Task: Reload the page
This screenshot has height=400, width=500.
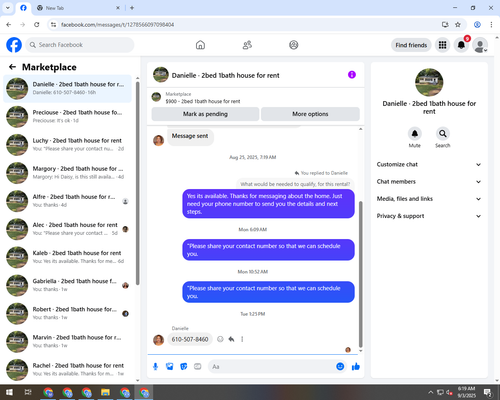Action: point(37,24)
